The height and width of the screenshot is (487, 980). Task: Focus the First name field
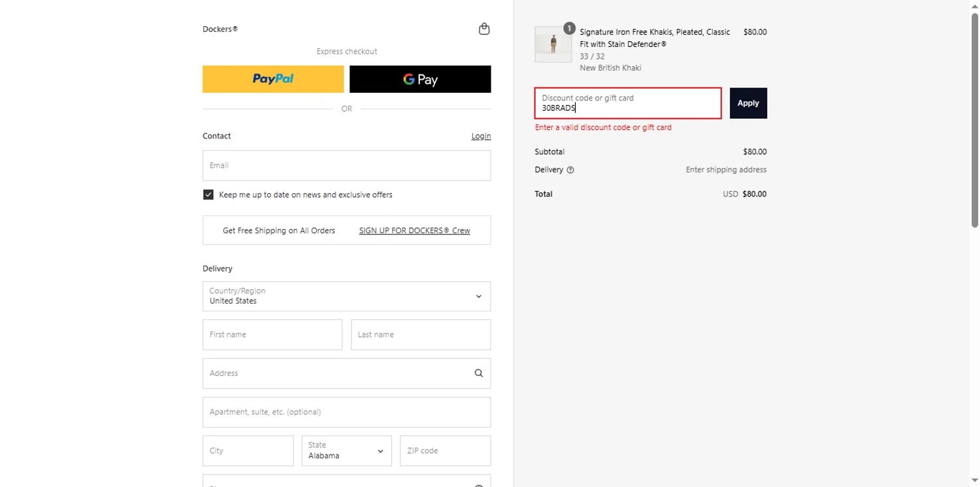tap(272, 334)
